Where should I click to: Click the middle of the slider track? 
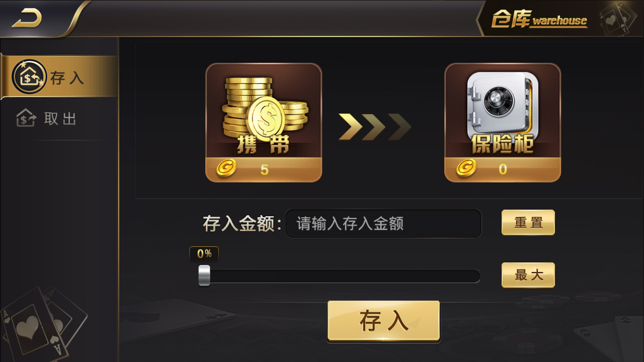(x=340, y=276)
